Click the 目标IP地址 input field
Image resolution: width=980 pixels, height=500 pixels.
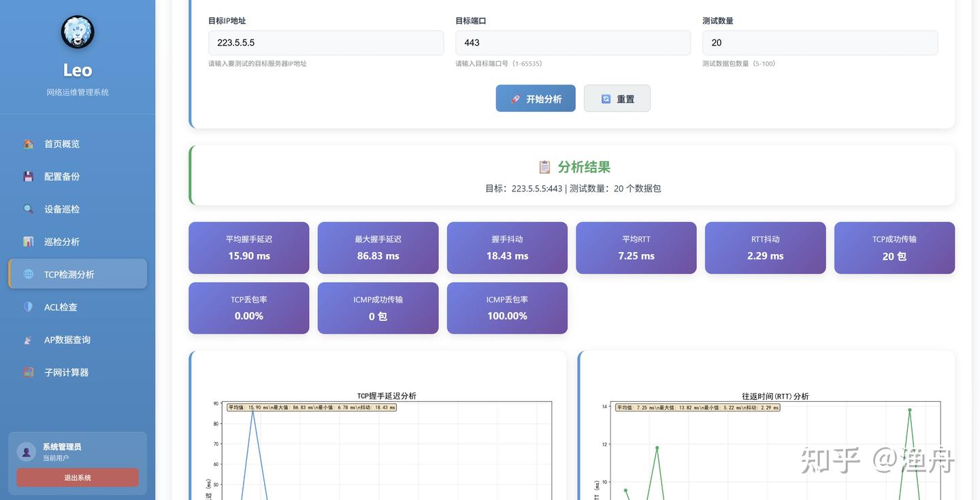tap(326, 42)
